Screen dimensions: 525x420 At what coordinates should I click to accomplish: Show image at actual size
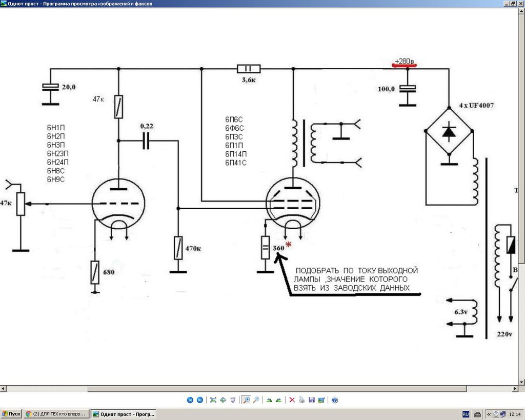223,400
